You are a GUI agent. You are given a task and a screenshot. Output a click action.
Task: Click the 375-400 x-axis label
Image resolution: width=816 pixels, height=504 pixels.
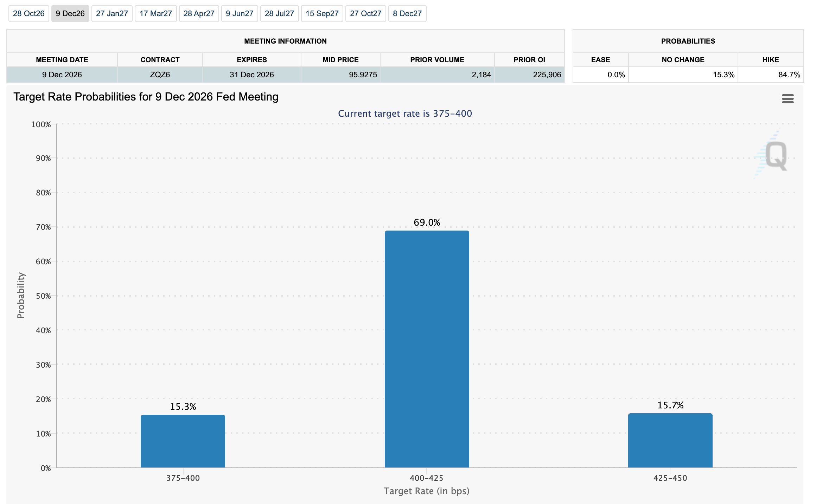pos(183,478)
